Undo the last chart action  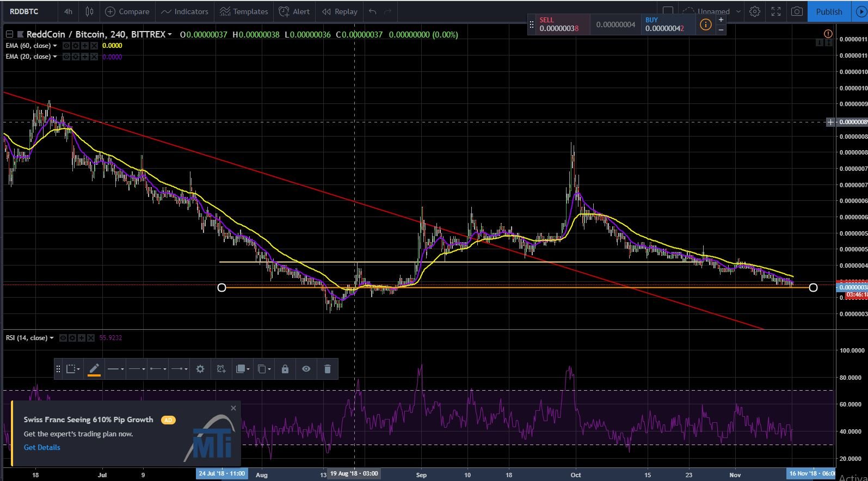(x=373, y=11)
